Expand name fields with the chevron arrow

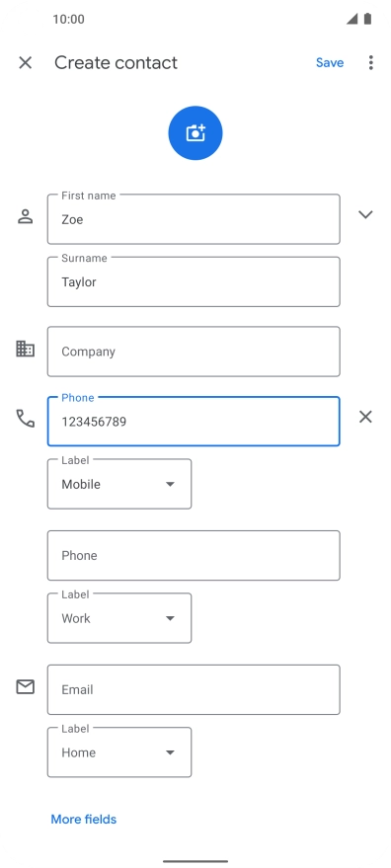(x=365, y=215)
